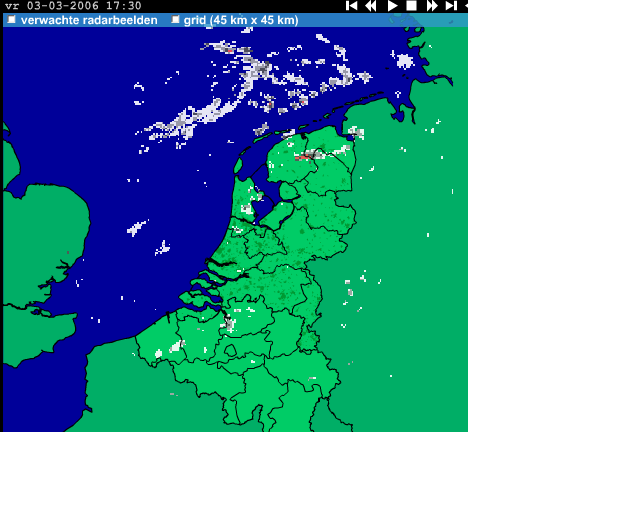Enable verwachte radarbeelden checkbox
The height and width of the screenshot is (512, 640).
point(11,19)
